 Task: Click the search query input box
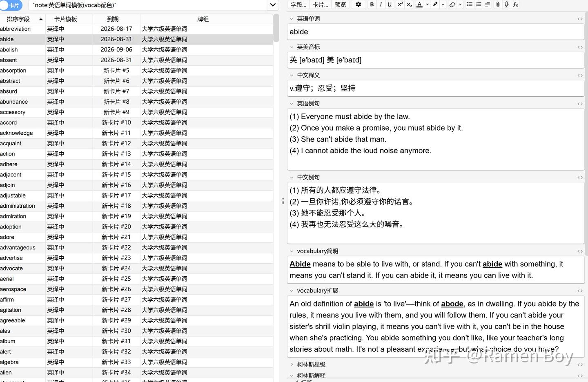coord(149,5)
